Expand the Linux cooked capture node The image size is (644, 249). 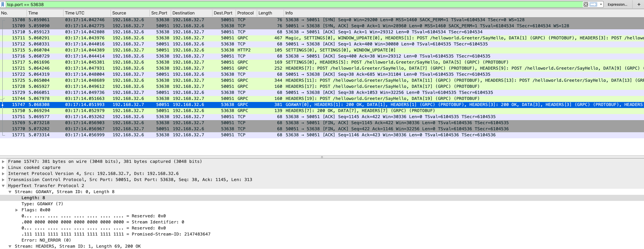pyautogui.click(x=3, y=168)
